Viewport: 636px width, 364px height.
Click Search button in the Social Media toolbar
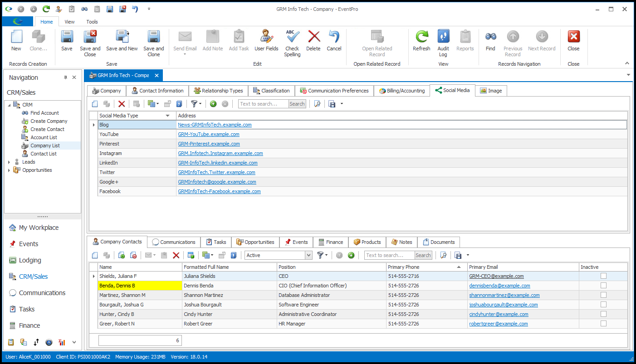click(297, 104)
